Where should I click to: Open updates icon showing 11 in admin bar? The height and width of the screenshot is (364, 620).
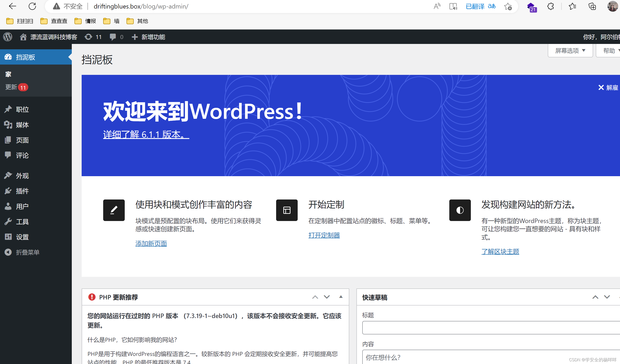click(x=93, y=37)
